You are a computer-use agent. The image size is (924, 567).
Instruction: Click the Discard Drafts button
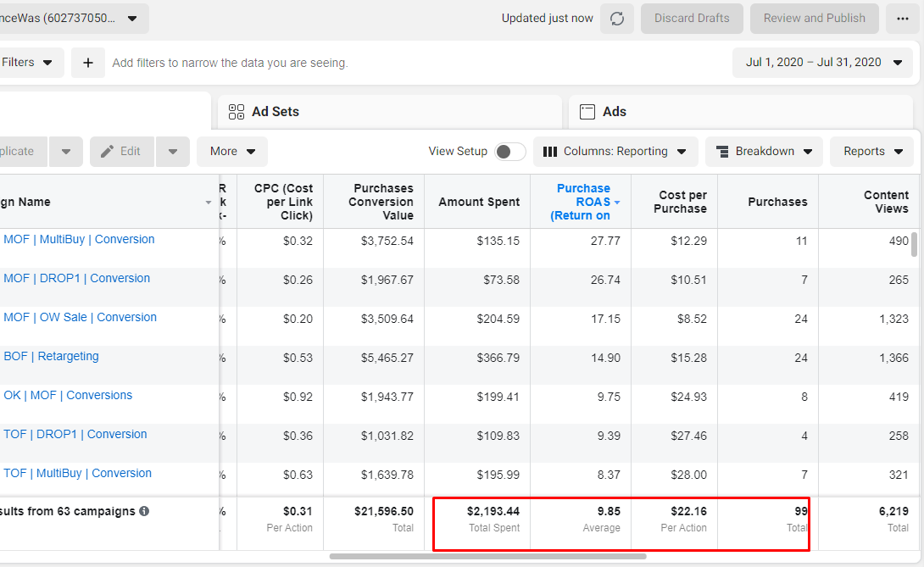[x=692, y=19]
